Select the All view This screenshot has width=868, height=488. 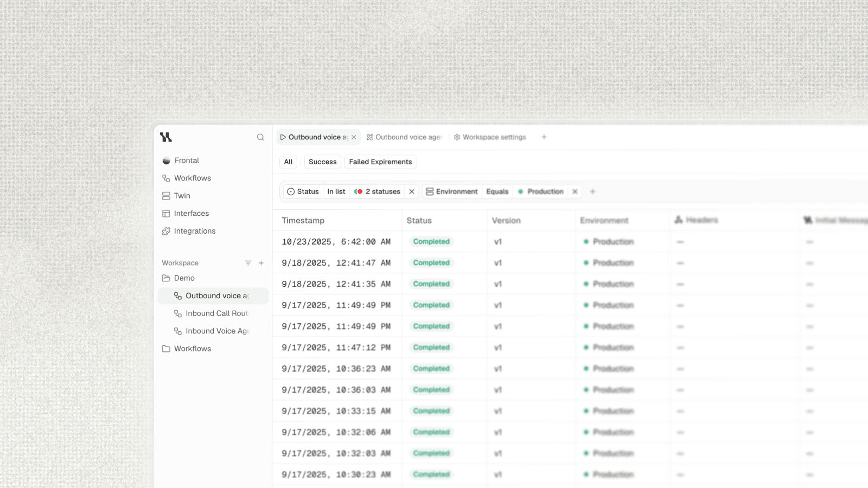(x=288, y=162)
